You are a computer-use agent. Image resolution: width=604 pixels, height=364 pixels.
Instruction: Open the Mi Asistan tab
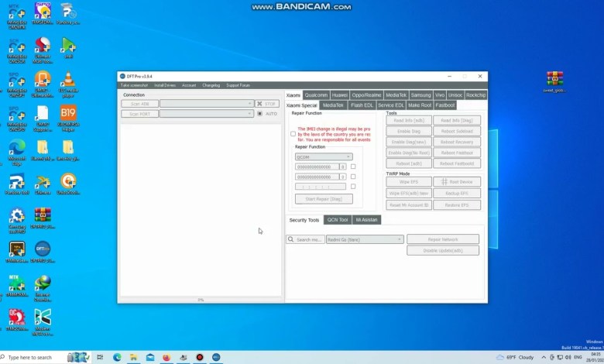coord(366,219)
